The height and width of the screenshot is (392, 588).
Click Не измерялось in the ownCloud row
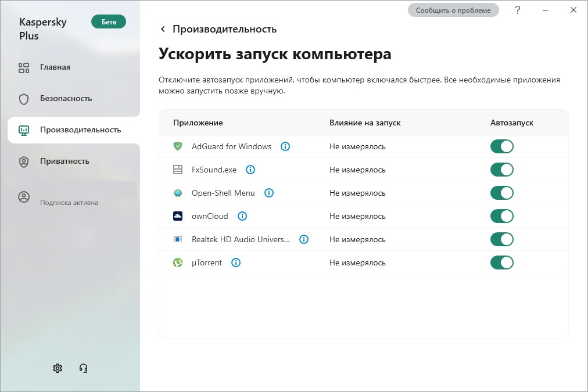[x=357, y=216]
